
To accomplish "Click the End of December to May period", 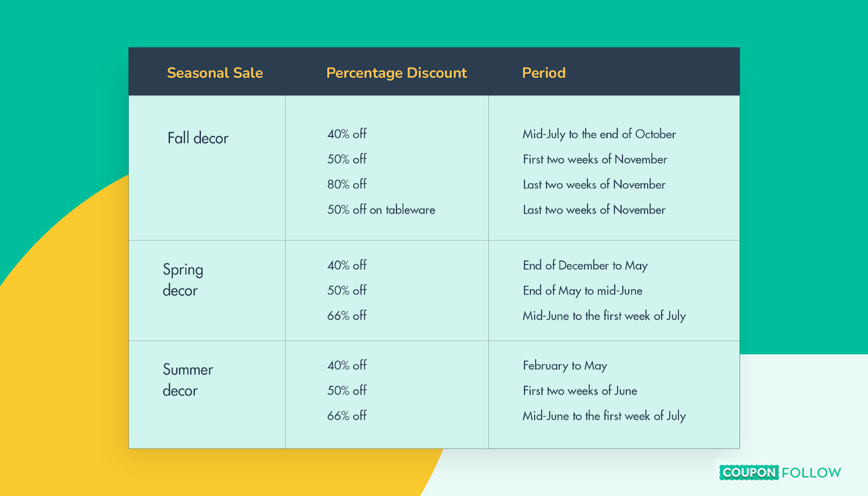I will pos(585,265).
